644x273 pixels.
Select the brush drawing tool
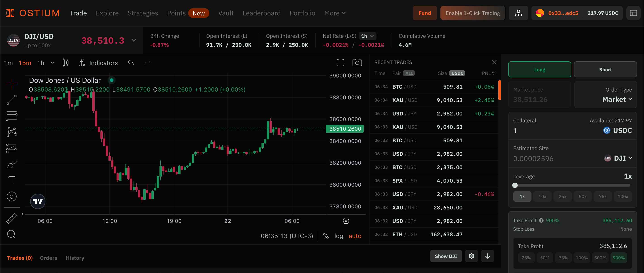tap(11, 164)
